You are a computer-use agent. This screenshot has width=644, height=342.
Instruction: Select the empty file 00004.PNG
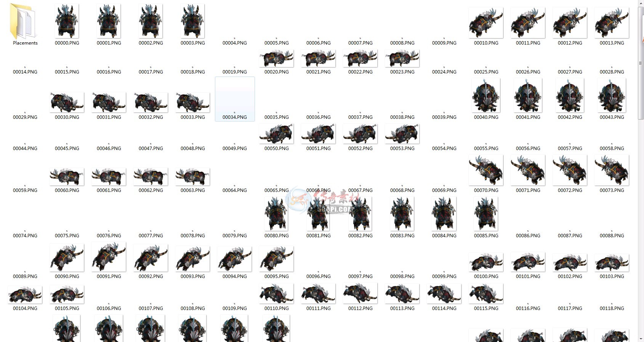pos(235,43)
